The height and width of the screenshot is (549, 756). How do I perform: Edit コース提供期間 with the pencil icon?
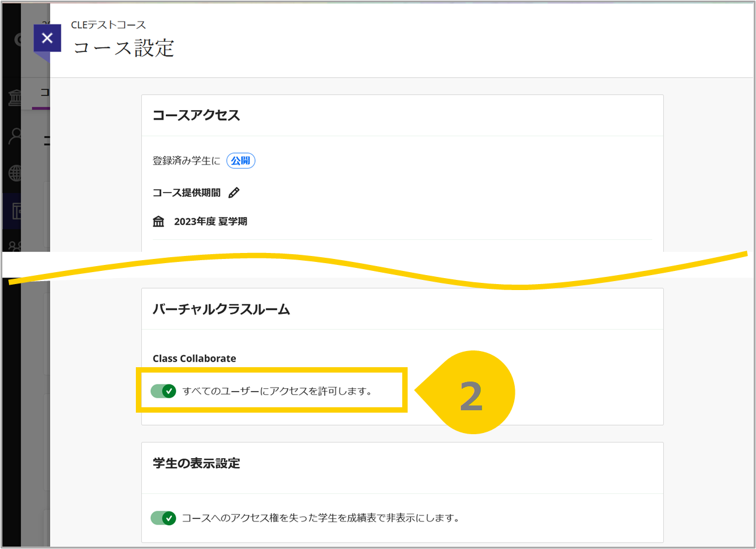(234, 193)
